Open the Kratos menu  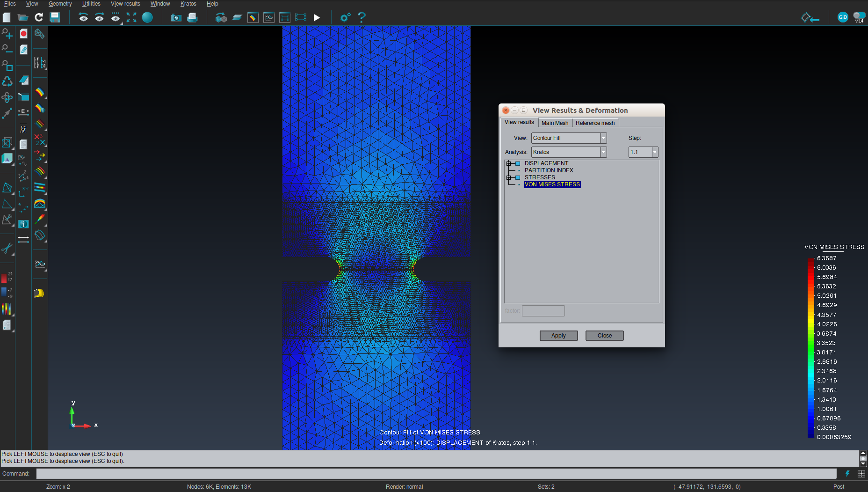pyautogui.click(x=188, y=4)
